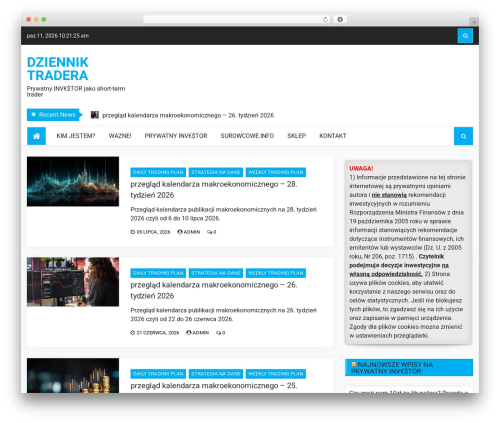Click the browser download indicator icon
500x423 pixels.
click(x=340, y=19)
